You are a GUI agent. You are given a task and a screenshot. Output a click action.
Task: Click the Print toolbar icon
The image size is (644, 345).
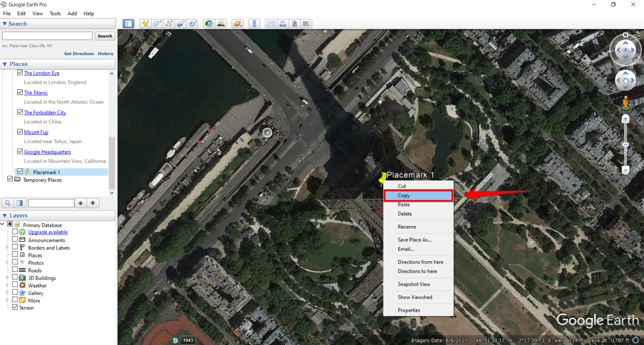[x=283, y=23]
